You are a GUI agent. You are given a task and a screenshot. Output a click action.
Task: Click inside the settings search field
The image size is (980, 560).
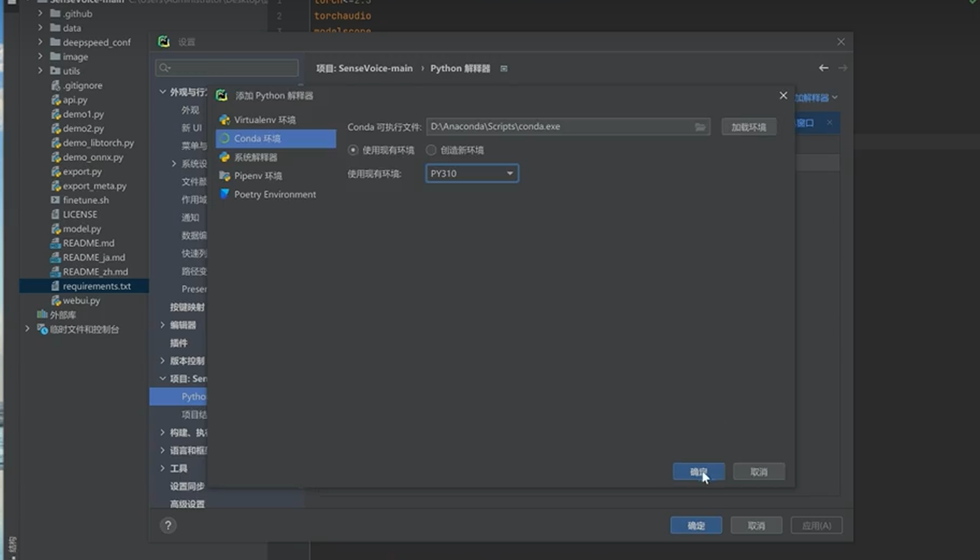pos(231,68)
